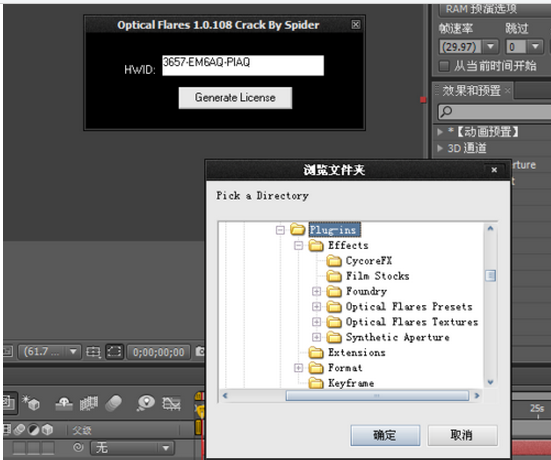Click the Generate License button
Viewport: 551px width, 460px height.
coord(235,98)
